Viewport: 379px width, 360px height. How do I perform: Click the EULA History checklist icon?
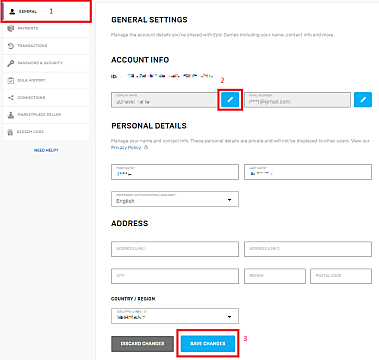coord(11,81)
